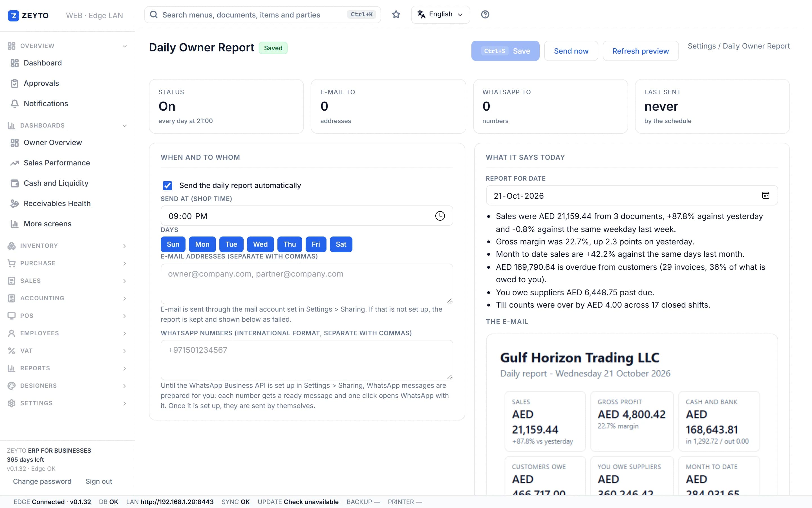Open the help question mark icon
This screenshot has height=508, width=812.
tap(485, 14)
